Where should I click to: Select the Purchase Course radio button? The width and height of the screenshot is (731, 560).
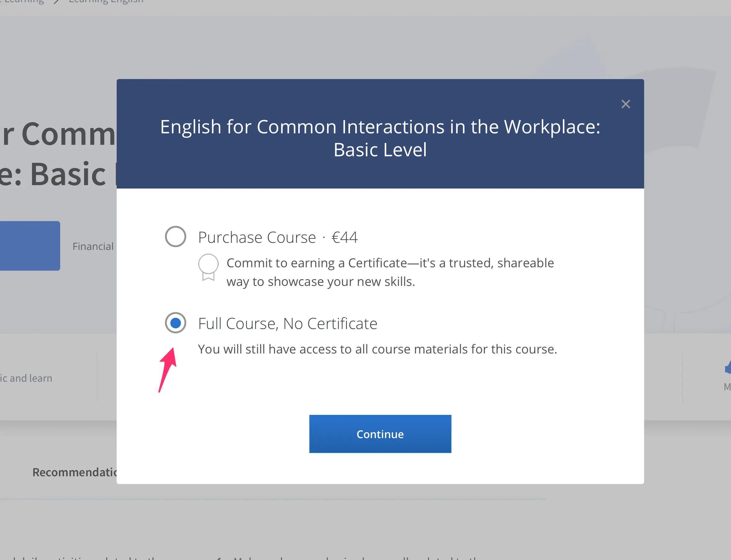pyautogui.click(x=175, y=237)
